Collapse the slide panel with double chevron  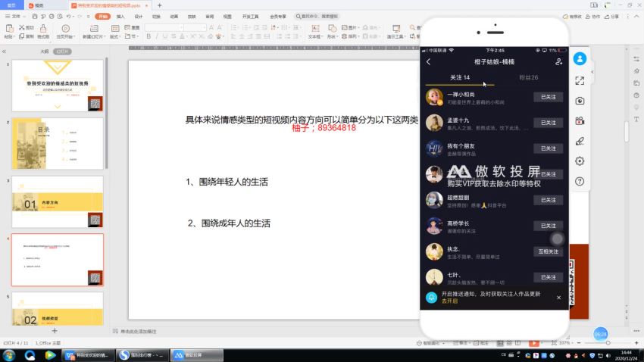point(4,51)
